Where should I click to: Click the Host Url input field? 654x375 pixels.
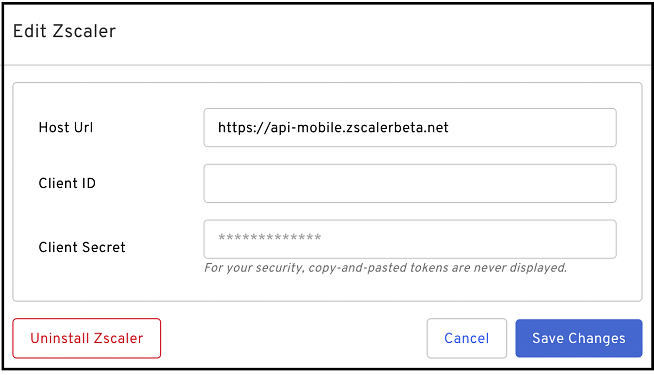[x=410, y=128]
